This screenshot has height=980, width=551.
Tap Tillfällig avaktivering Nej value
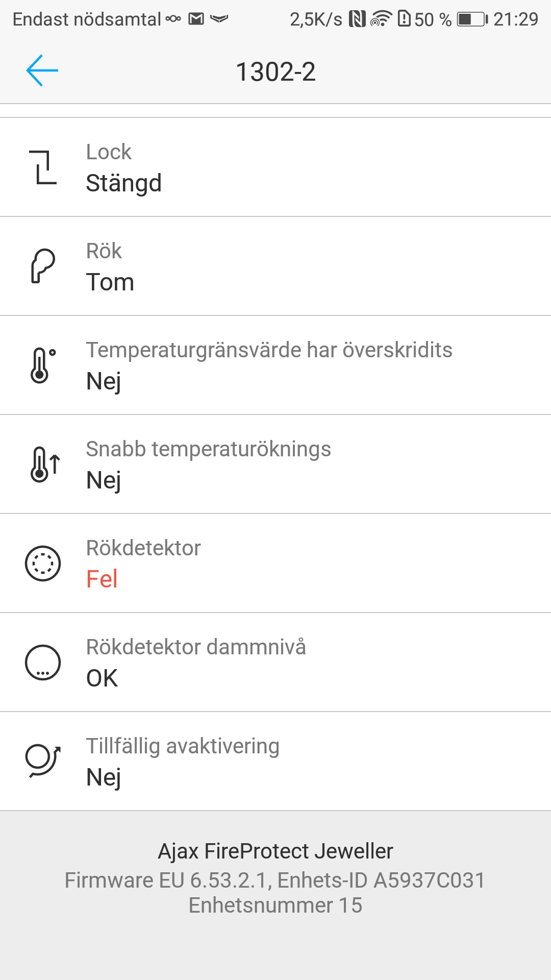[104, 777]
